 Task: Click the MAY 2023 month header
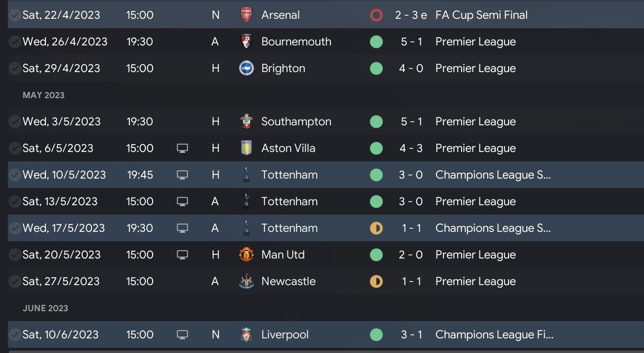(43, 95)
